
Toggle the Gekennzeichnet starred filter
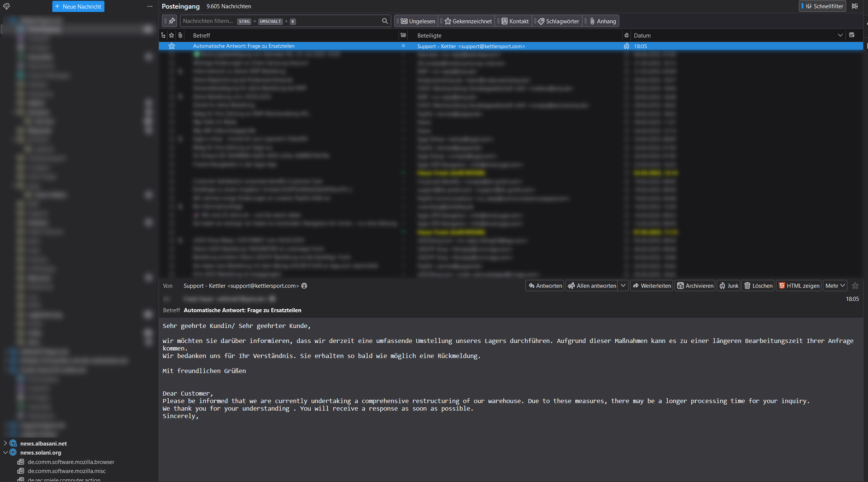coord(468,21)
